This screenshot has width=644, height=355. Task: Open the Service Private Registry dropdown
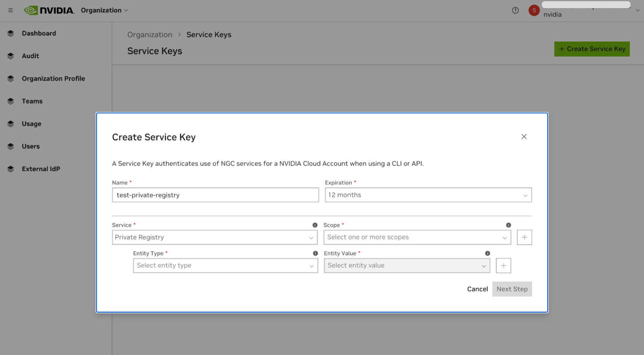[x=215, y=237]
